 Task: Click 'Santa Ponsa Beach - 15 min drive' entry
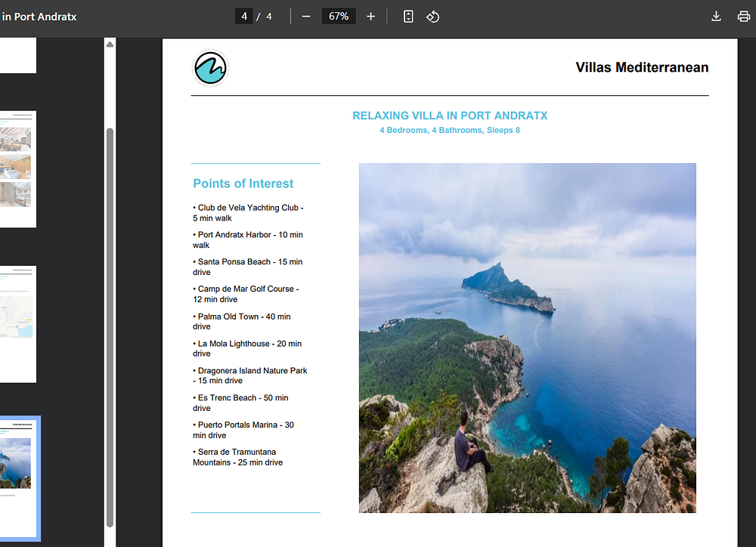click(x=247, y=267)
